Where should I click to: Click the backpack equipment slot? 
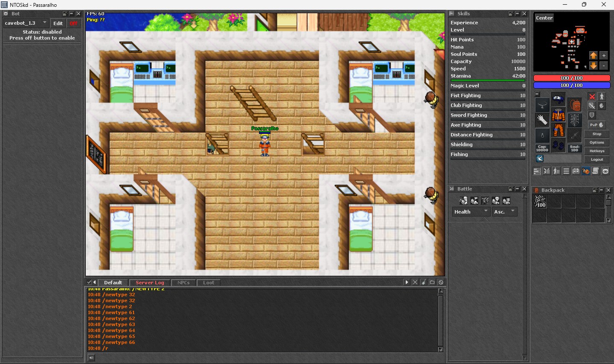tap(575, 105)
